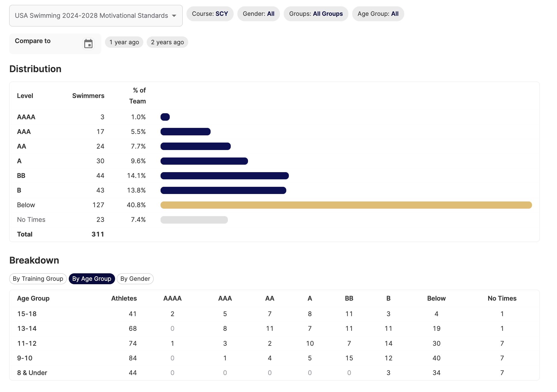Open the Groups: All Groups filter
Image resolution: width=557 pixels, height=392 pixels.
(x=316, y=14)
